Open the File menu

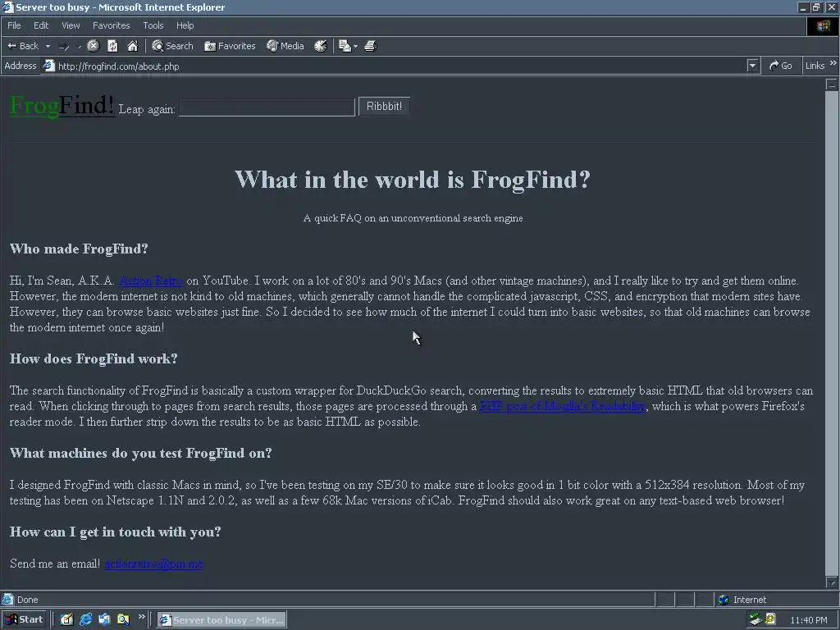(x=14, y=25)
